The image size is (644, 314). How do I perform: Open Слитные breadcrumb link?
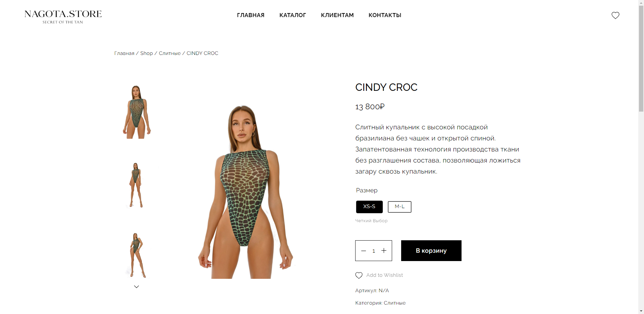click(x=170, y=53)
